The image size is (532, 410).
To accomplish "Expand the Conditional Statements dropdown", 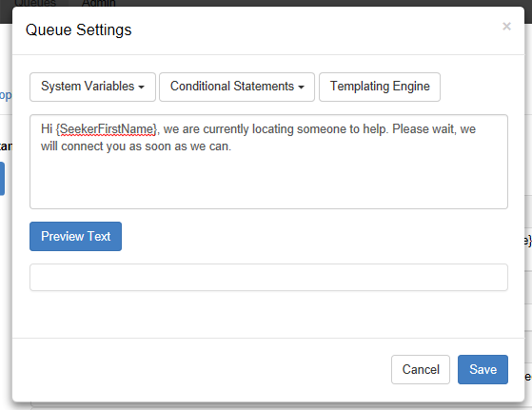I will (237, 87).
